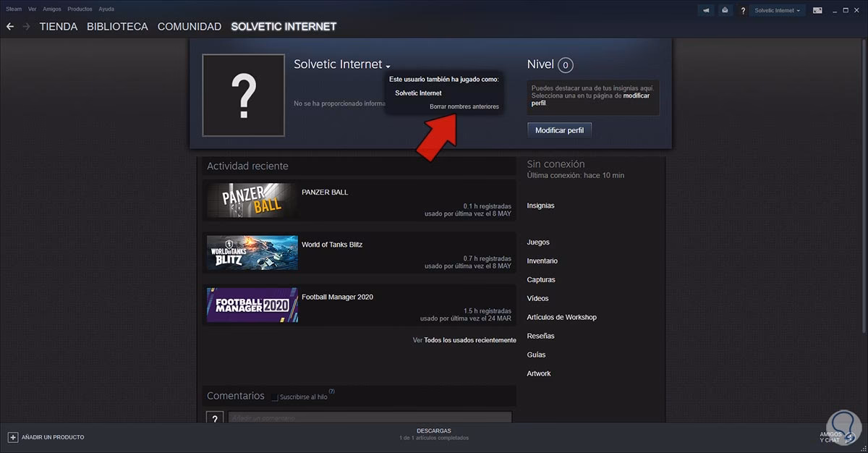This screenshot has width=868, height=453.
Task: Open the Juegos link
Action: [x=538, y=242]
